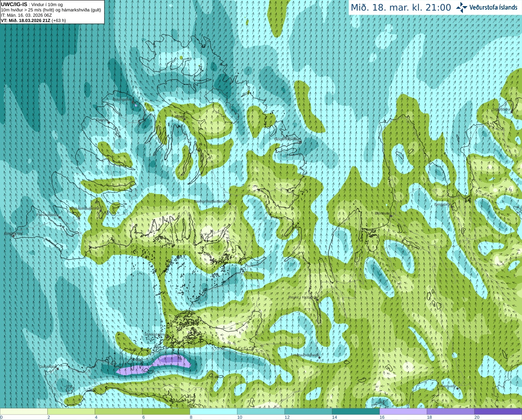Image resolution: width=522 pixels, height=420 pixels.
Task: Click the Bjargtangar station label
Action: pos(13,233)
